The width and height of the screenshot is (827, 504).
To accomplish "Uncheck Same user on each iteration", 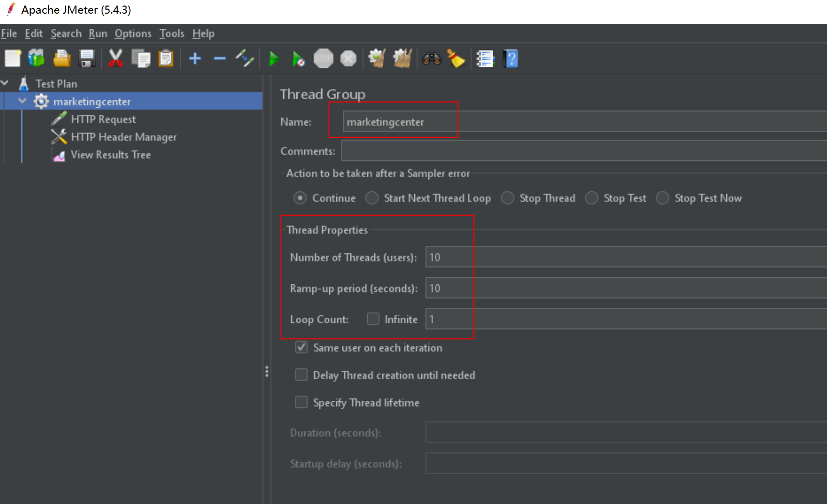I will pos(301,347).
